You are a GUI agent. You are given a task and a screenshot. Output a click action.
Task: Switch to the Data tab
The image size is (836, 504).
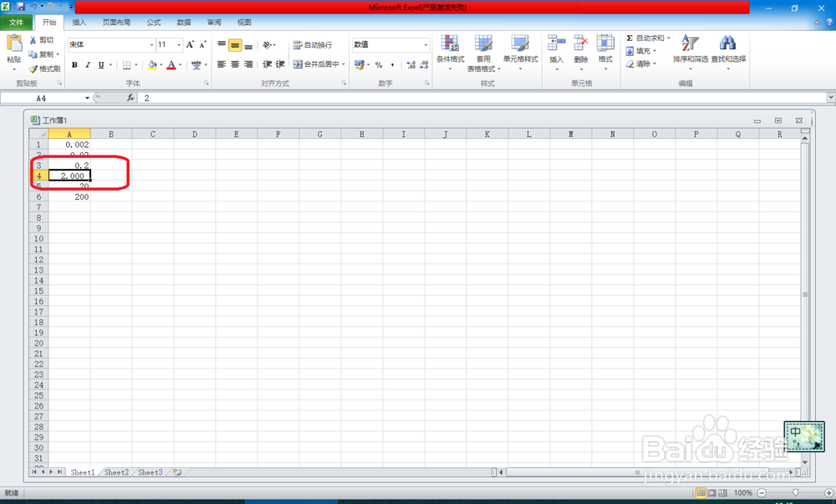[184, 23]
